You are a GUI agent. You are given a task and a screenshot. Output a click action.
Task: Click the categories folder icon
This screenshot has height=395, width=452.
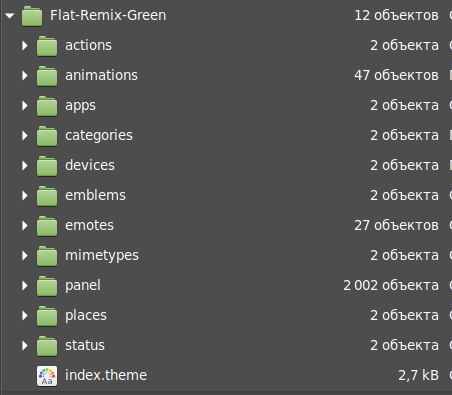pos(47,136)
